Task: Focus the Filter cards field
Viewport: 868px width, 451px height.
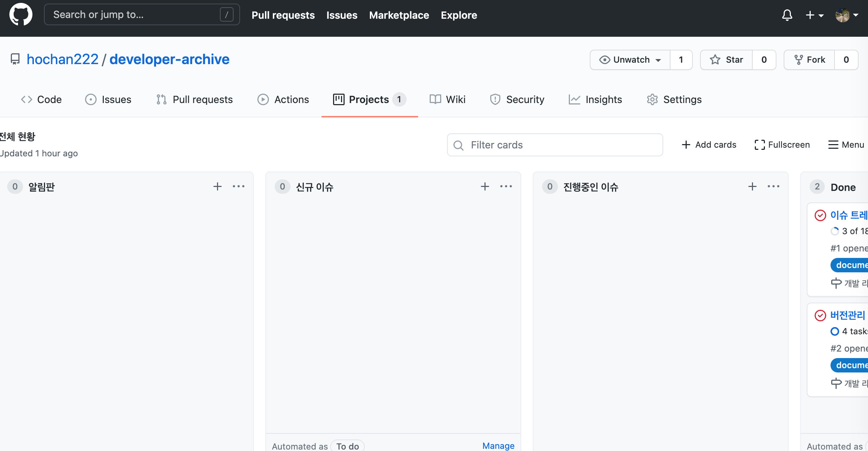Action: 555,145
